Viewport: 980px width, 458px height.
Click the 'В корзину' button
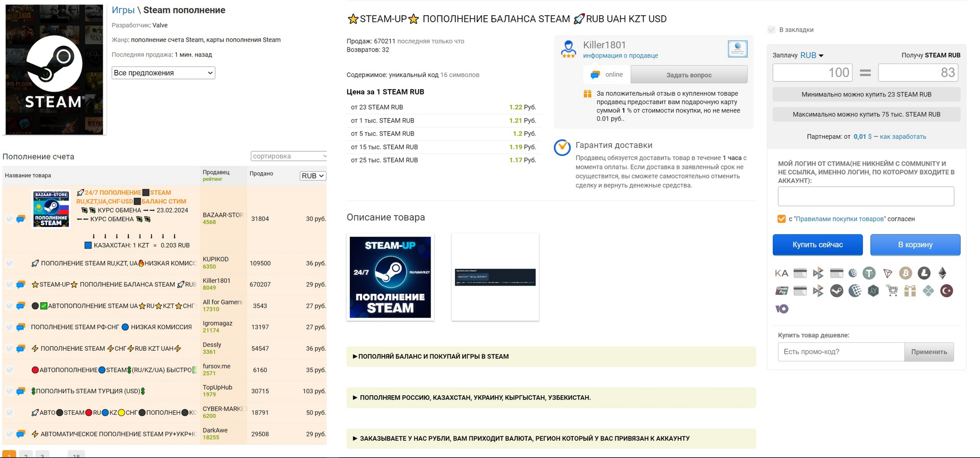point(915,245)
